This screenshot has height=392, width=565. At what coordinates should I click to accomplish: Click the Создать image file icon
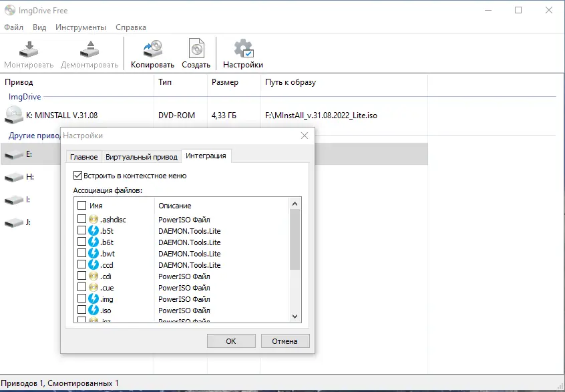[196, 49]
